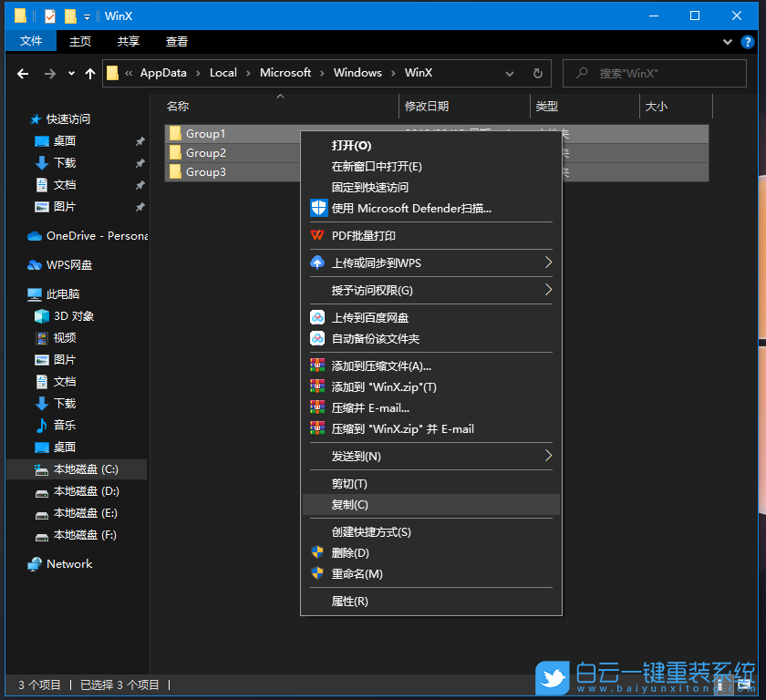
Task: Click the large icons view icon in the status bar
Action: coord(743,685)
